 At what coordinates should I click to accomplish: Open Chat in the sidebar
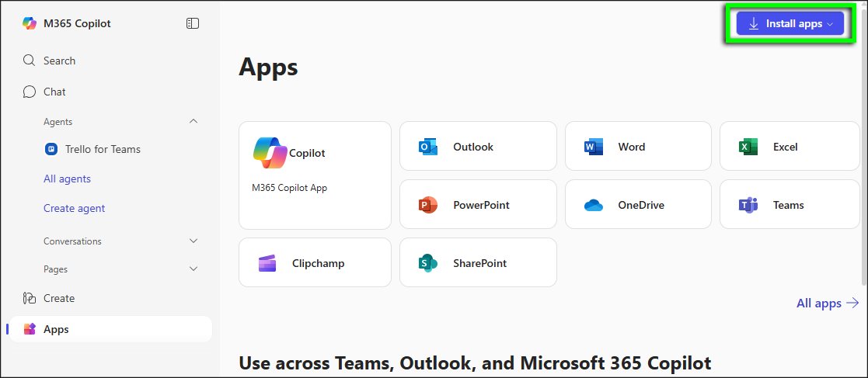click(x=54, y=92)
